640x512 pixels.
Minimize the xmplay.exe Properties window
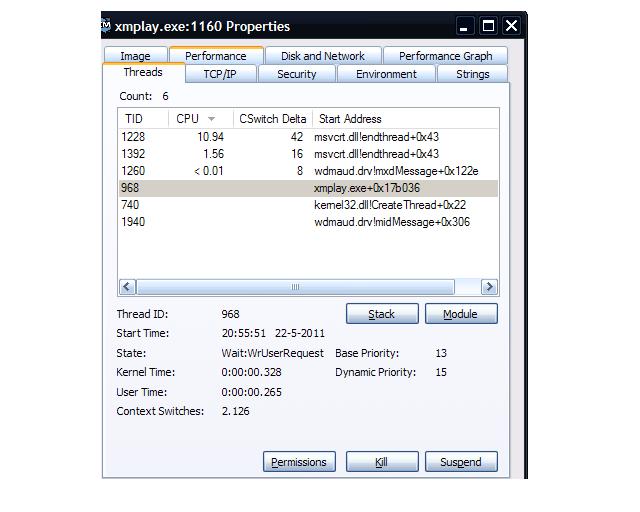pos(466,26)
